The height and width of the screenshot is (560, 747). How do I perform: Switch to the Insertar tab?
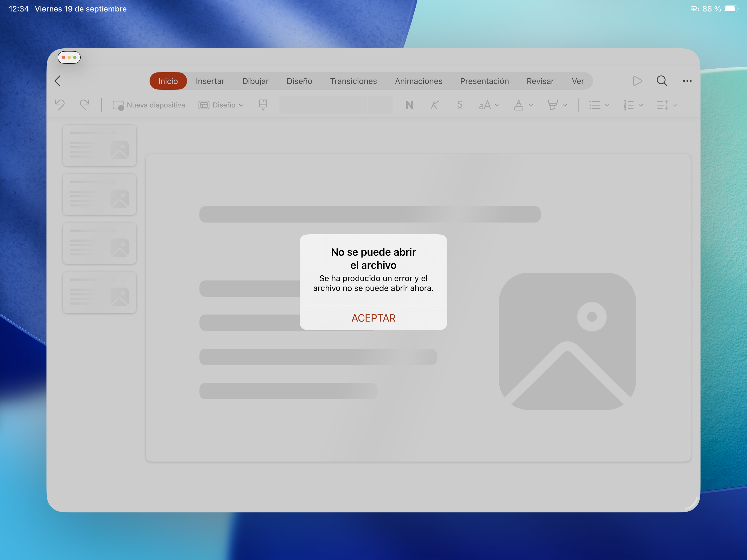tap(210, 81)
